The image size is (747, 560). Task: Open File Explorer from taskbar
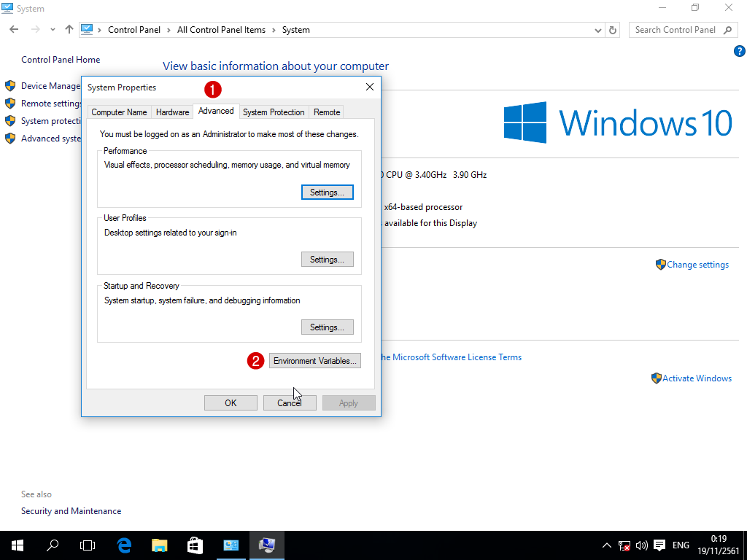pos(160,545)
